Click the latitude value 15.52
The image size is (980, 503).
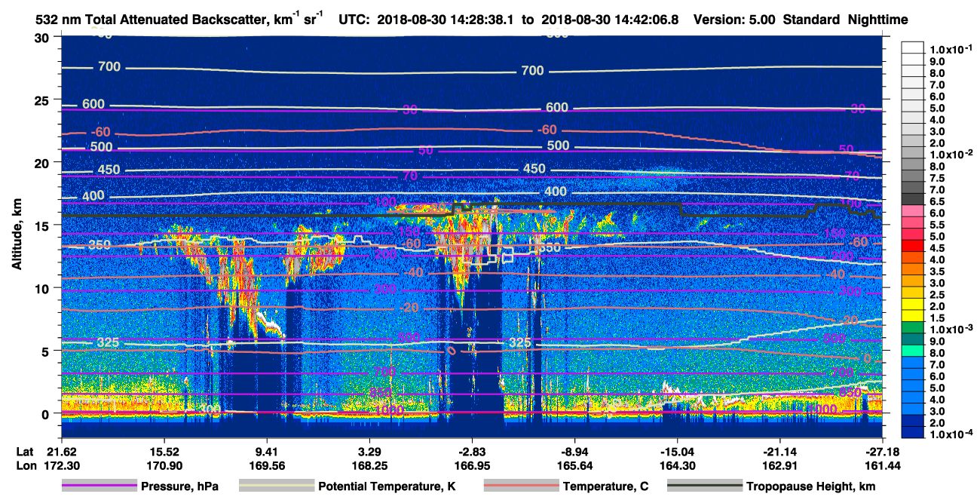click(164, 450)
